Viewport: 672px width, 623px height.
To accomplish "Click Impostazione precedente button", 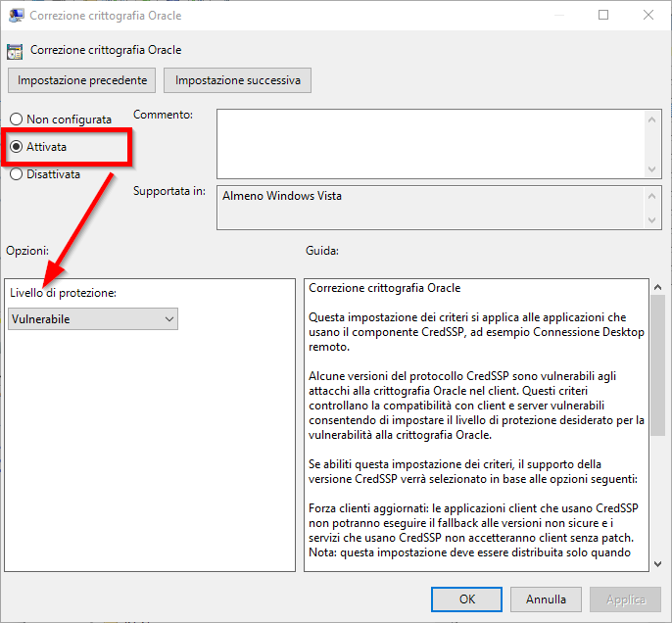I will (82, 80).
